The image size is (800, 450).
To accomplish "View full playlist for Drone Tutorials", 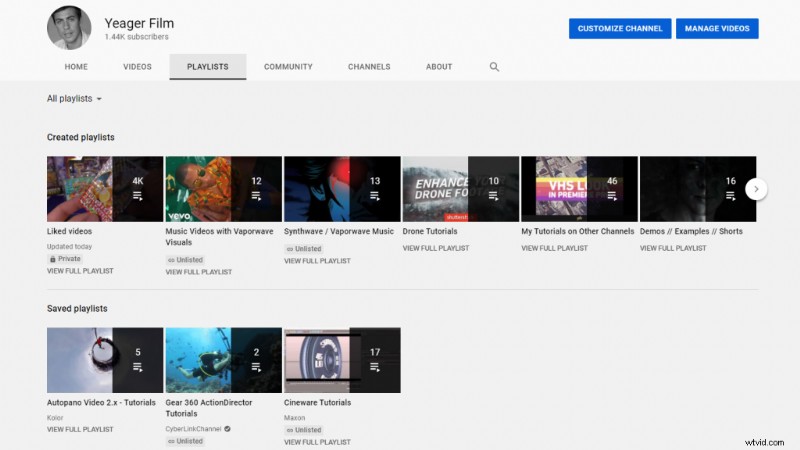I will pos(436,248).
